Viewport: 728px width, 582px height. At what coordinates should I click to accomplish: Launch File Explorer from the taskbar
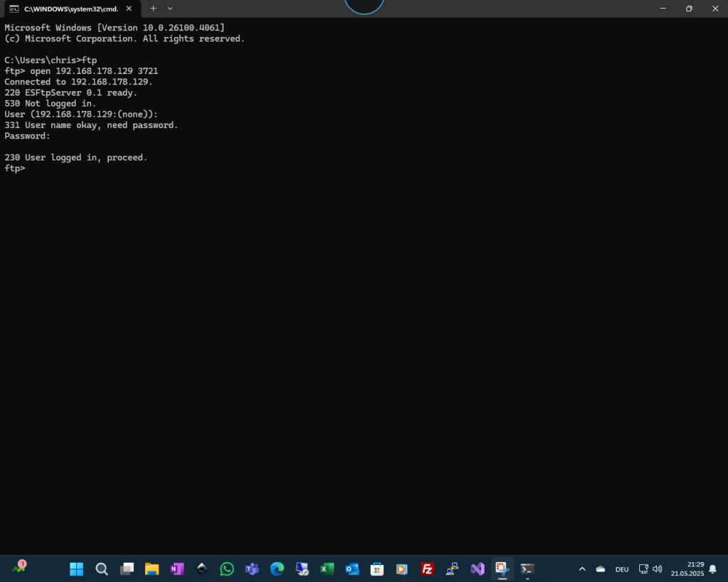click(x=152, y=569)
